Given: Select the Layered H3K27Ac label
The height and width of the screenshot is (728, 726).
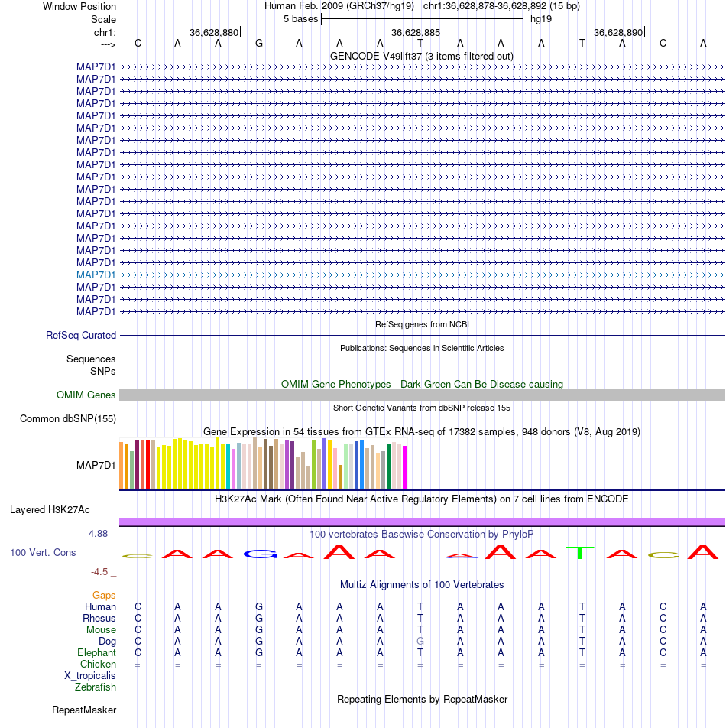Looking at the screenshot, I should [x=50, y=509].
